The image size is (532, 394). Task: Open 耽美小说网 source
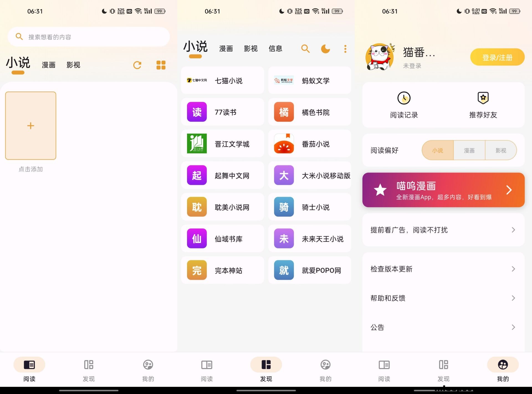coord(222,207)
